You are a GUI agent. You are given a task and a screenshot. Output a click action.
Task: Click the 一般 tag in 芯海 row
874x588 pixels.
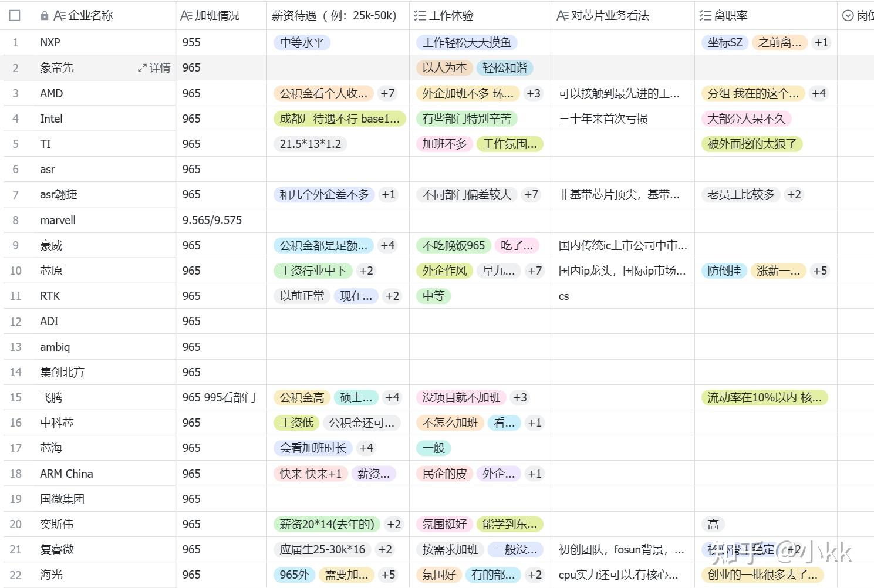433,448
